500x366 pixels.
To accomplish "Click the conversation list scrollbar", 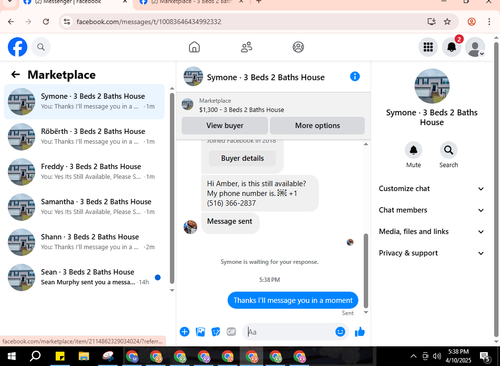I will [172, 188].
